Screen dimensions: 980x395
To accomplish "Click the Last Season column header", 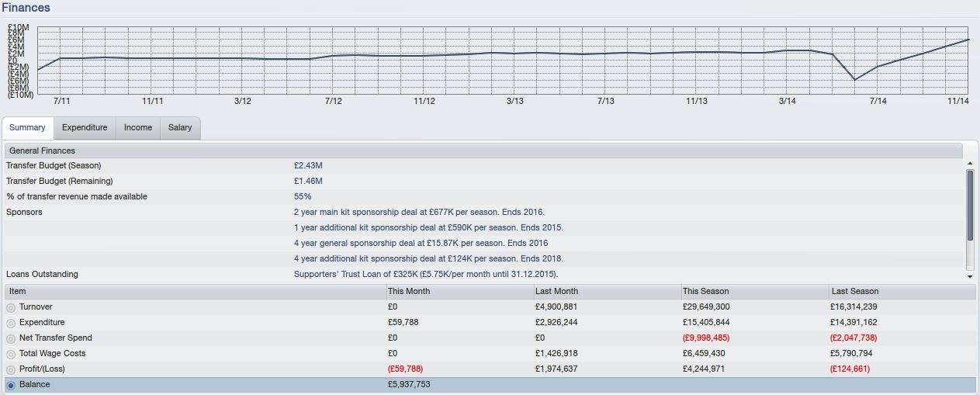I will [902, 291].
